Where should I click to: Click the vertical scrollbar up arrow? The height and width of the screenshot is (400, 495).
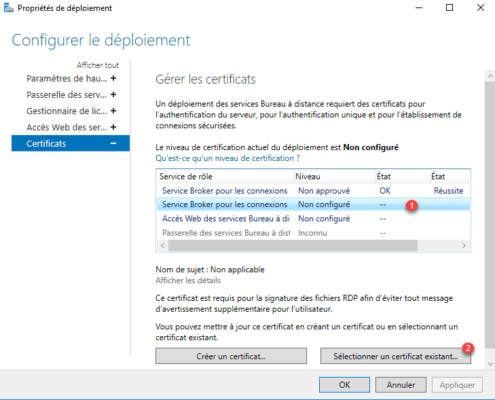pyautogui.click(x=490, y=76)
